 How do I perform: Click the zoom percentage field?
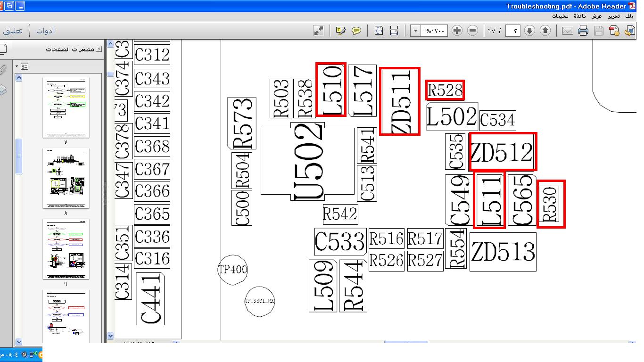tap(434, 31)
